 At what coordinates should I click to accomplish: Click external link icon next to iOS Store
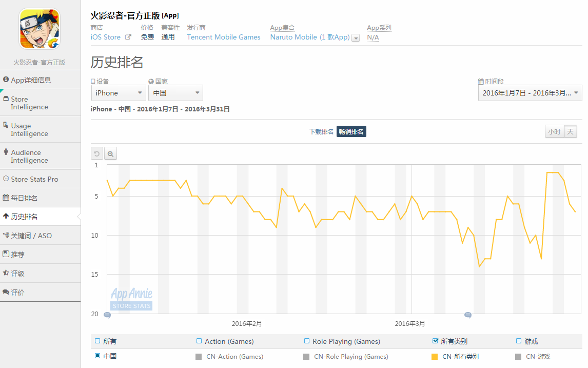[x=128, y=37]
